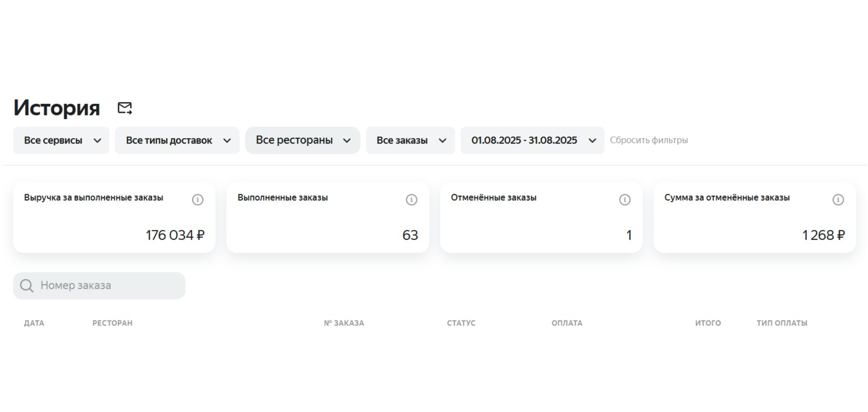Viewport: 868px width, 412px height.
Task: Click info icon on completed orders card
Action: [411, 200]
